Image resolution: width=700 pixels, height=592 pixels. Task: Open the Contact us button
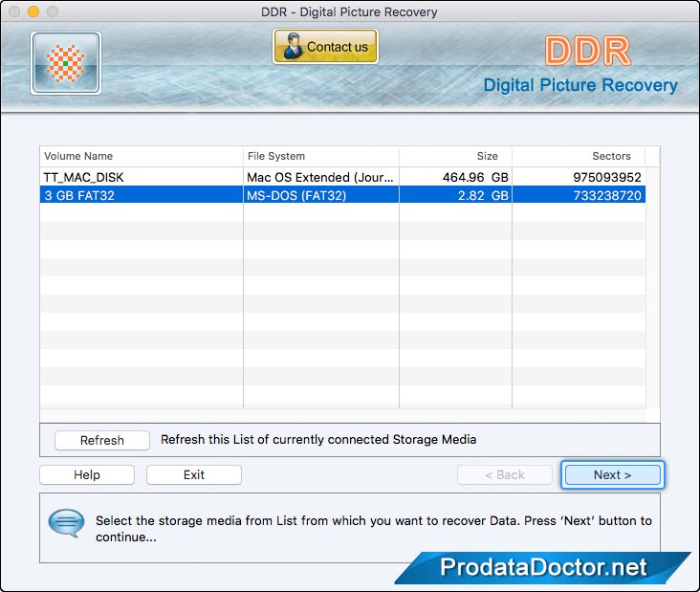coord(325,47)
